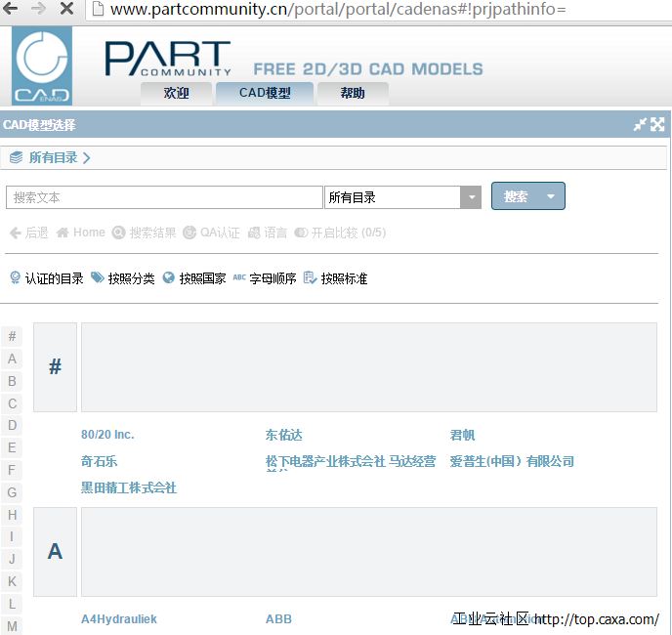Click the PART community logo
The height and width of the screenshot is (635, 672).
(168, 59)
